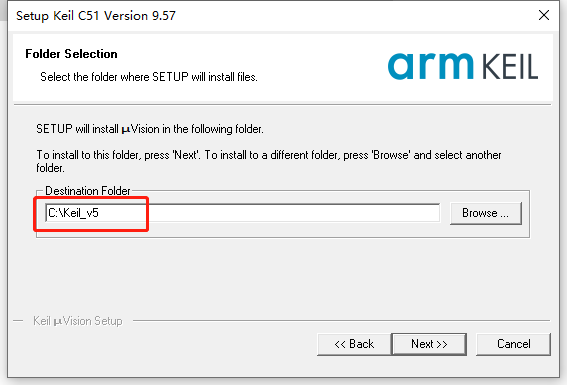The width and height of the screenshot is (567, 385).
Task: Click empty space inside the destination path field
Action: click(268, 213)
